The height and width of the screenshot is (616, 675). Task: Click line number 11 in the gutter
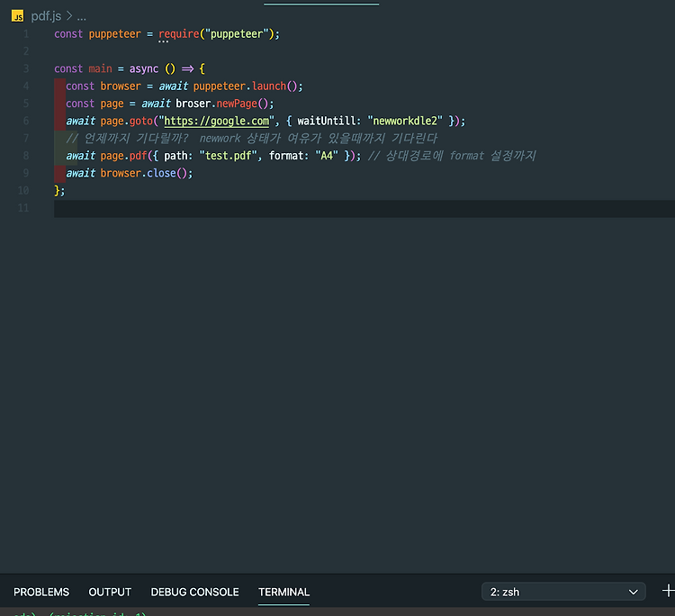(x=23, y=208)
